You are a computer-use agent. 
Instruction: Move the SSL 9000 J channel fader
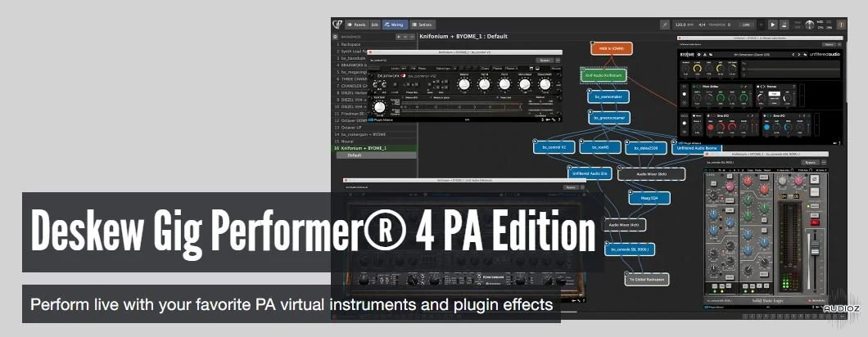816,248
